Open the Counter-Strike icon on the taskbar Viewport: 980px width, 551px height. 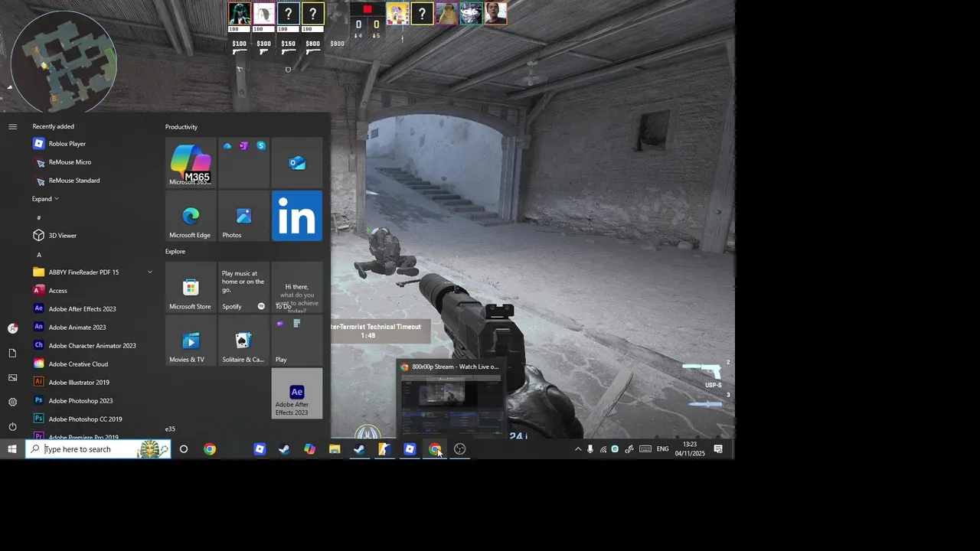click(x=384, y=449)
